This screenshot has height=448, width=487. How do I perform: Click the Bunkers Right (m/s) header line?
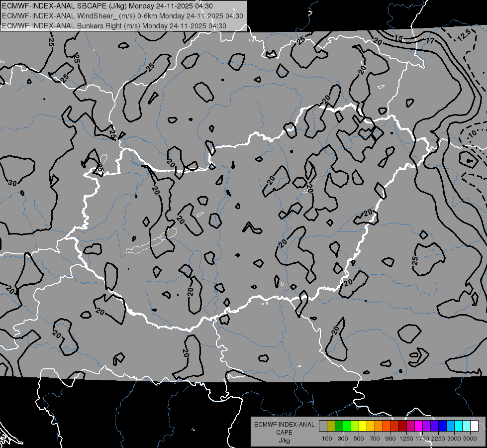(x=114, y=26)
